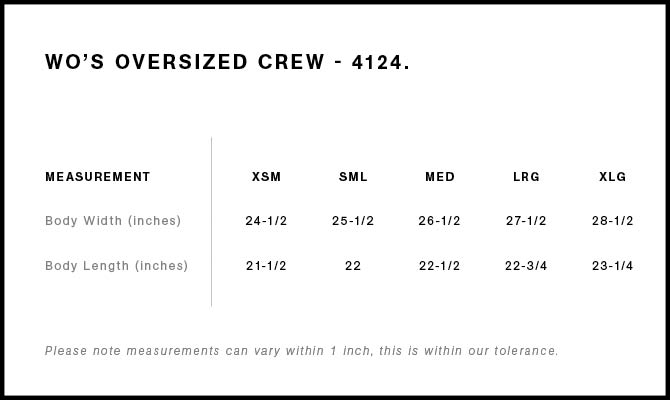
Task: Select the SML size header
Action: [353, 177]
